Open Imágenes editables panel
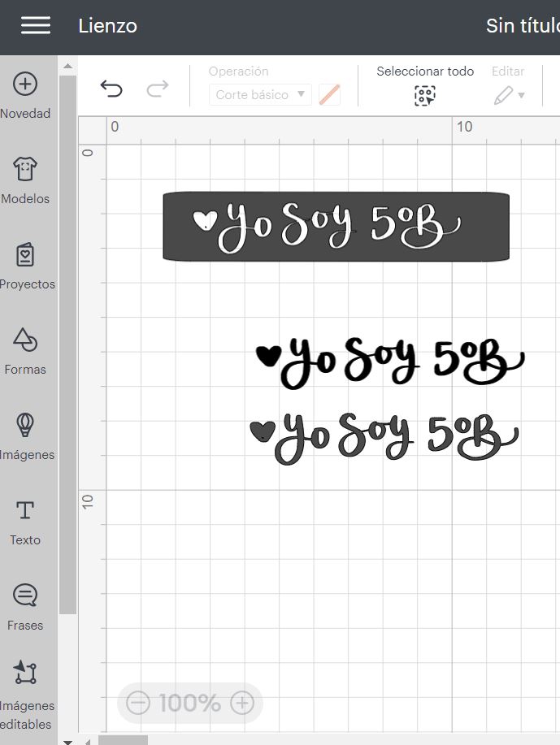Screen dimensions: 560x745 tap(27, 695)
